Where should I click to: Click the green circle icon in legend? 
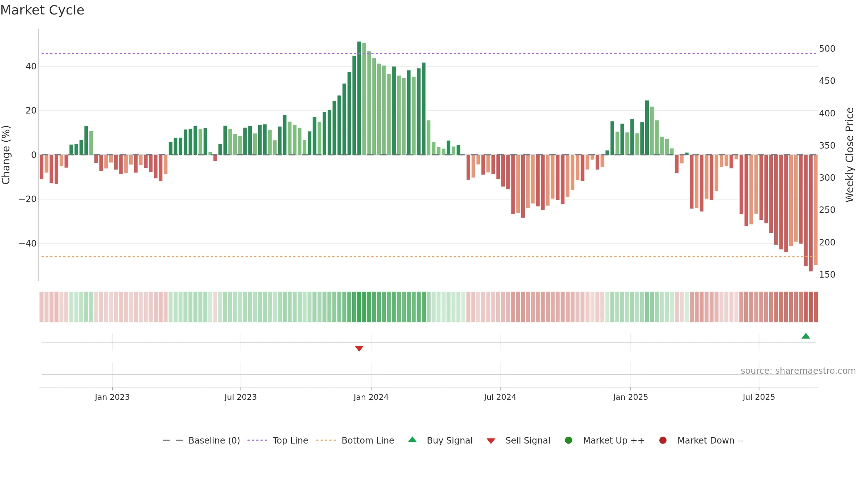pos(569,440)
